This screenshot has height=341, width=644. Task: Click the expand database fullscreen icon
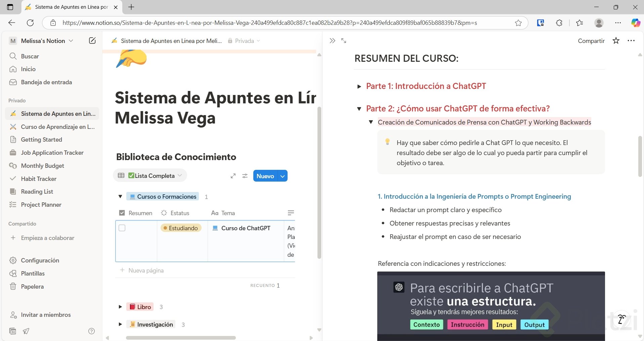pyautogui.click(x=233, y=176)
